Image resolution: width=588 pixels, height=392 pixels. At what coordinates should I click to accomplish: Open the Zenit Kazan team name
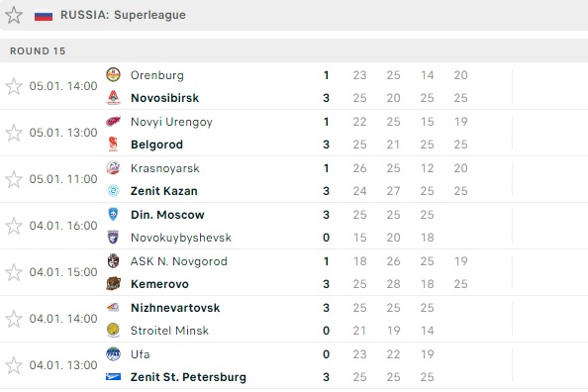(164, 191)
